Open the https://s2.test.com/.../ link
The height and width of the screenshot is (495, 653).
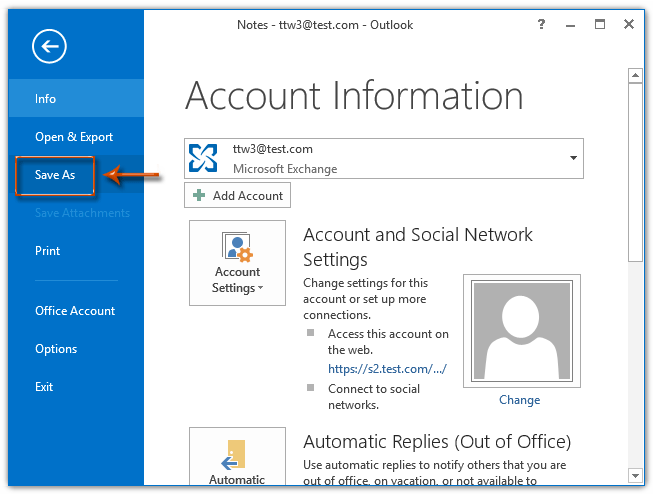click(x=387, y=369)
